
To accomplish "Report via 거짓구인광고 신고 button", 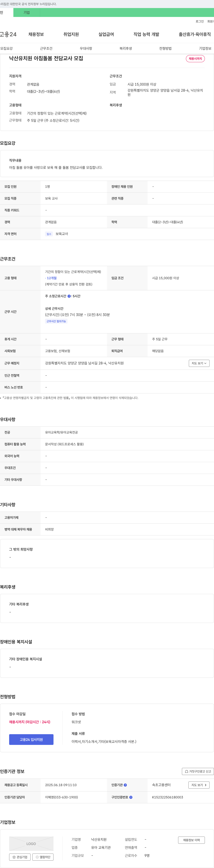I will [x=198, y=771].
